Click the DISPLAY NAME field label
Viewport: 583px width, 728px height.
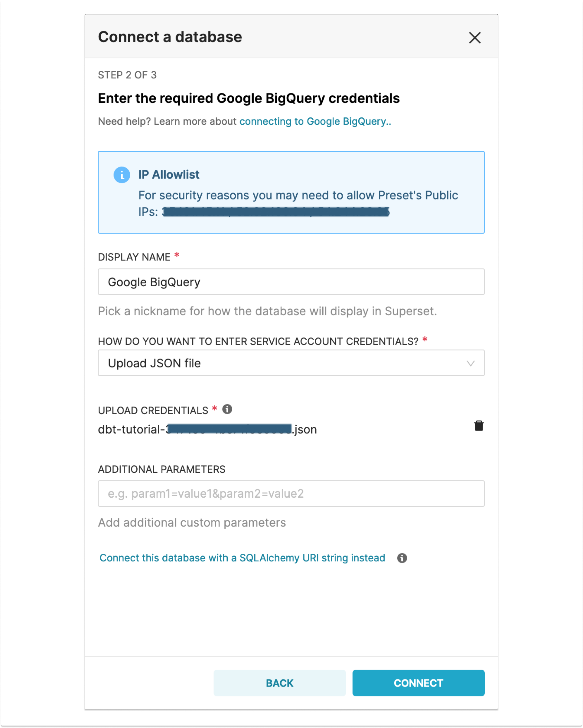click(x=134, y=257)
